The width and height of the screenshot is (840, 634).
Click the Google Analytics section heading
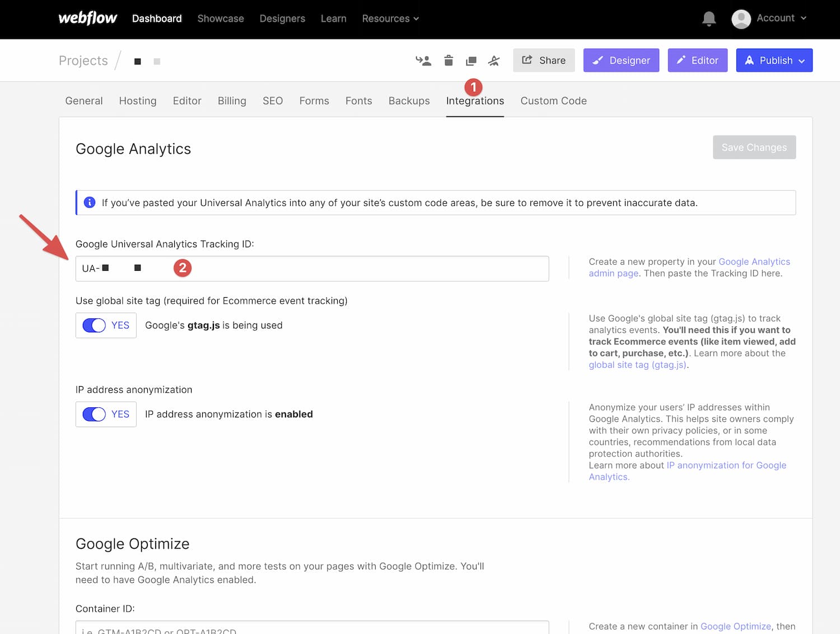click(x=133, y=149)
